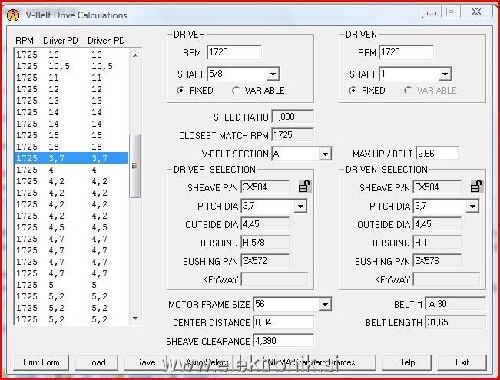Image resolution: width=500 pixels, height=380 pixels.
Task: Click the Speed Ratio field
Action: 293,117
